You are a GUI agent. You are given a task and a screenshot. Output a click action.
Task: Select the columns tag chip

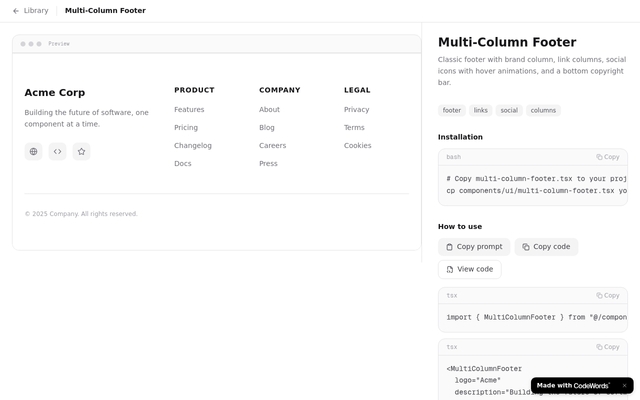(x=543, y=110)
